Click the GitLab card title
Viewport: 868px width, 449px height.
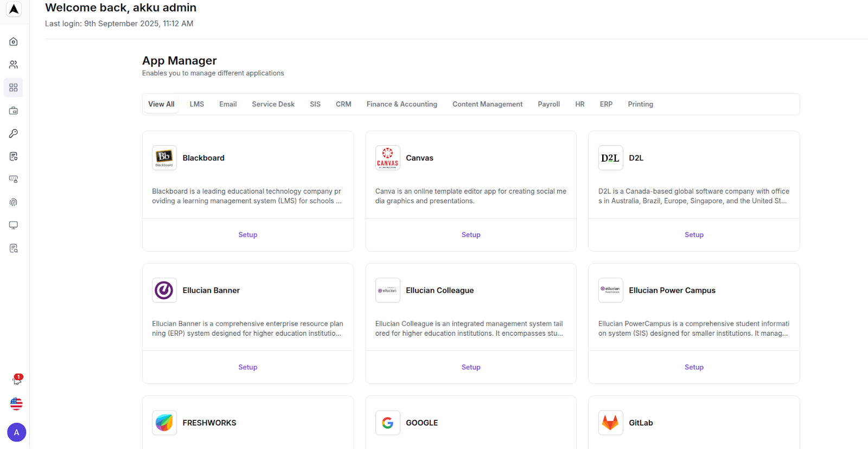[641, 422]
